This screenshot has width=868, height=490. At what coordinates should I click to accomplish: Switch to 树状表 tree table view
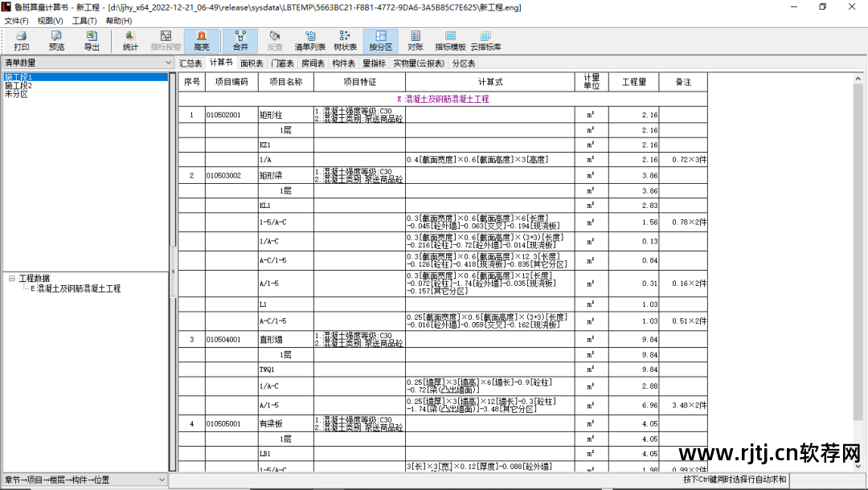click(x=346, y=40)
